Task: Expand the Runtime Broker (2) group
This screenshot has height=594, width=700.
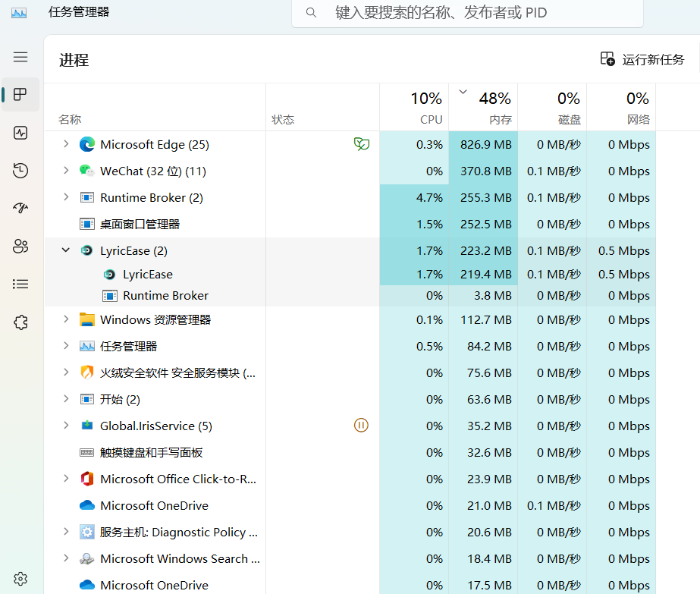Action: pos(66,197)
